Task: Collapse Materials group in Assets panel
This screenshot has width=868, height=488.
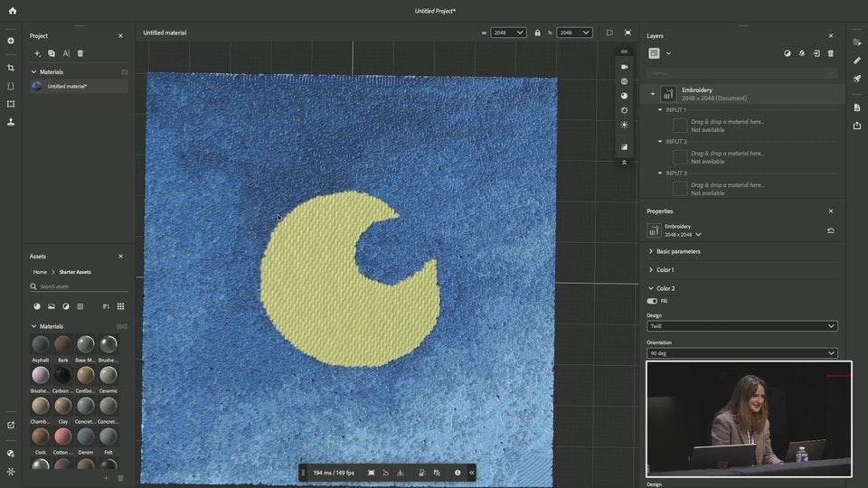Action: point(33,326)
